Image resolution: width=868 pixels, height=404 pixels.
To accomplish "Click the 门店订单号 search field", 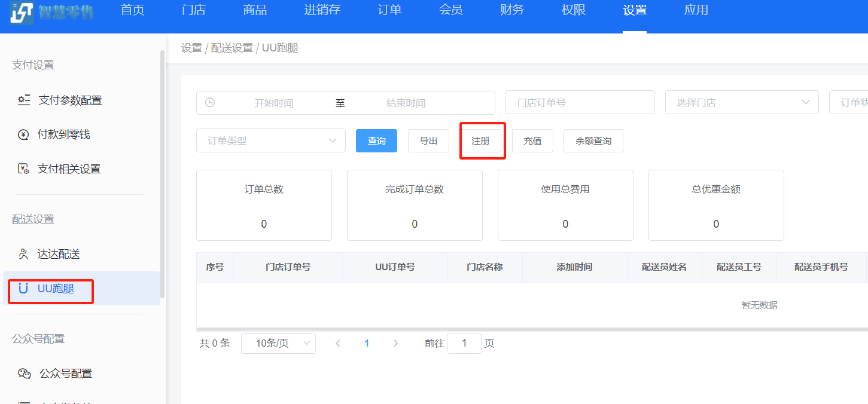I will [580, 102].
